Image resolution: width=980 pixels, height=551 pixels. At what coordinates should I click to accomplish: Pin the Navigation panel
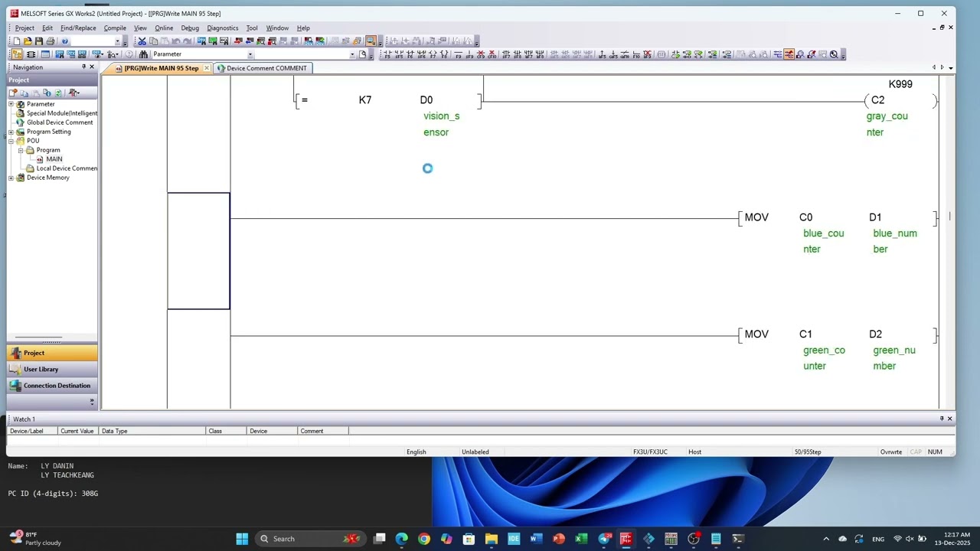click(83, 67)
